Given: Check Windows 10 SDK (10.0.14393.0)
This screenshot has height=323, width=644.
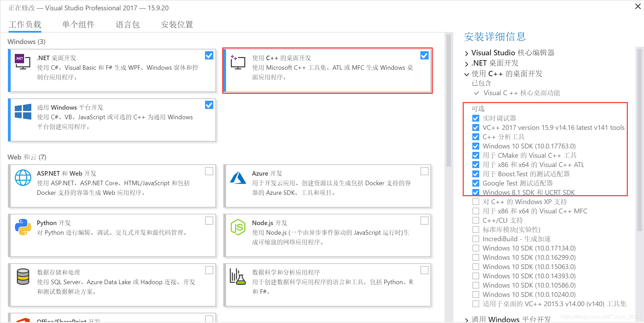Looking at the screenshot, I should [476, 276].
